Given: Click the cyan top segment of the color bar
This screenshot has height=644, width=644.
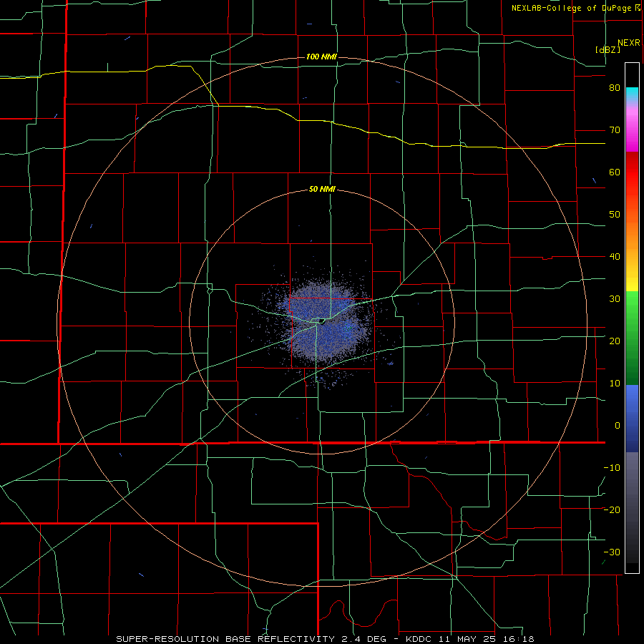Looking at the screenshot, I should (x=632, y=93).
